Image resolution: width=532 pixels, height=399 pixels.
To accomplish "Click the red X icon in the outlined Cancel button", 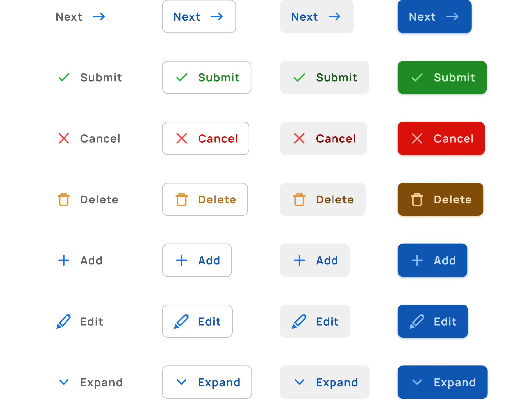I will (x=181, y=138).
